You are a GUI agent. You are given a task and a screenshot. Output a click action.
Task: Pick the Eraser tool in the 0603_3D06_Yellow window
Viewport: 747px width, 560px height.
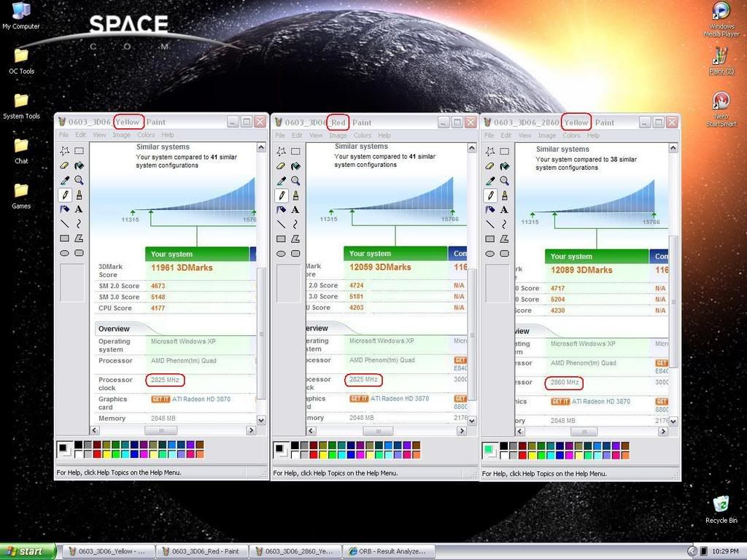click(x=65, y=166)
